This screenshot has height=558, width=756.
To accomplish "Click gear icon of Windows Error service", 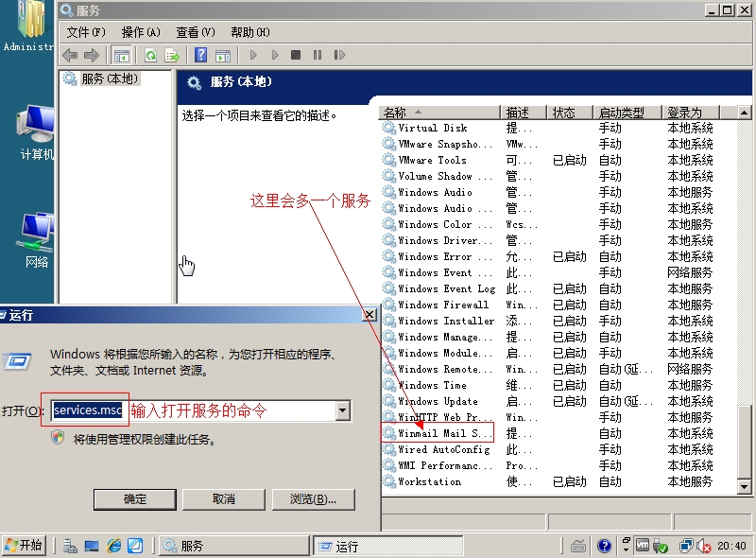I will [x=388, y=256].
